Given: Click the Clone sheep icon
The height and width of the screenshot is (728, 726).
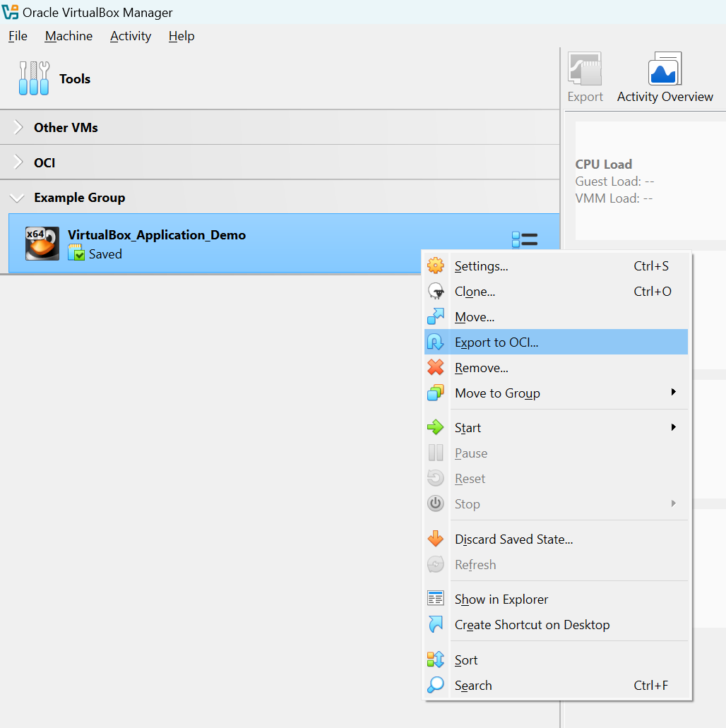Looking at the screenshot, I should [x=436, y=291].
